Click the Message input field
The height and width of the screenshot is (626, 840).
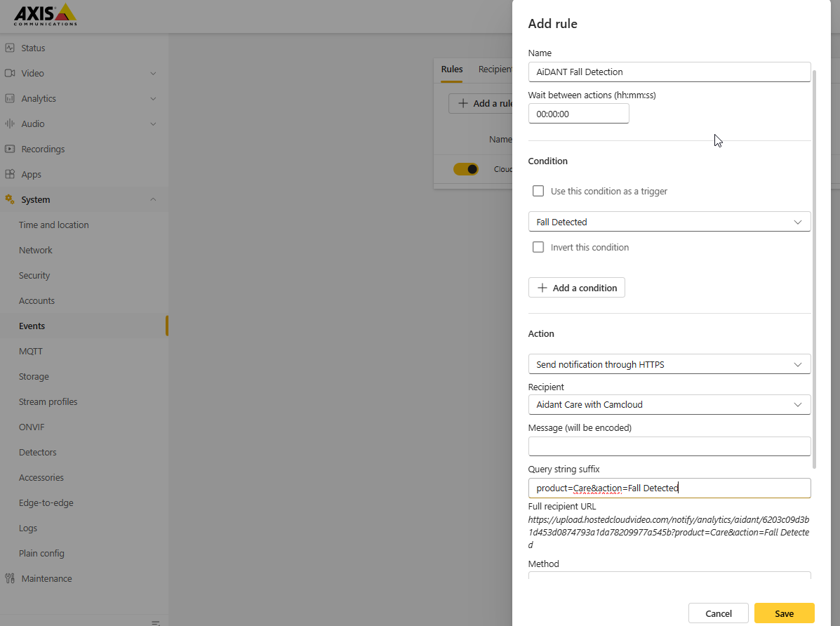point(669,446)
